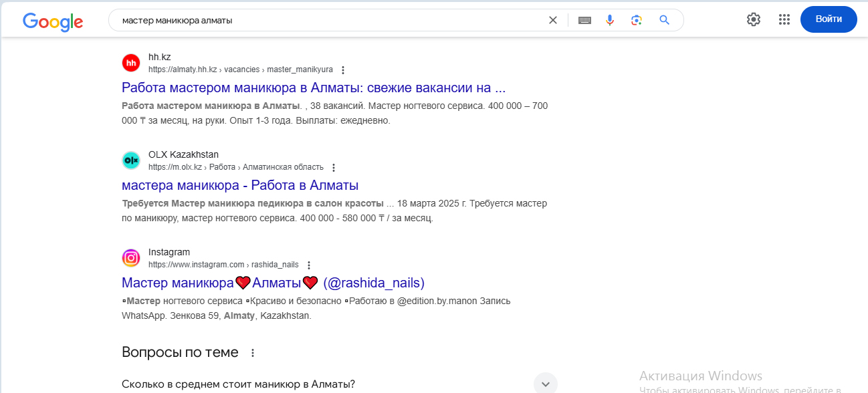Open more options for hh.kz result
The width and height of the screenshot is (868, 393).
(343, 70)
